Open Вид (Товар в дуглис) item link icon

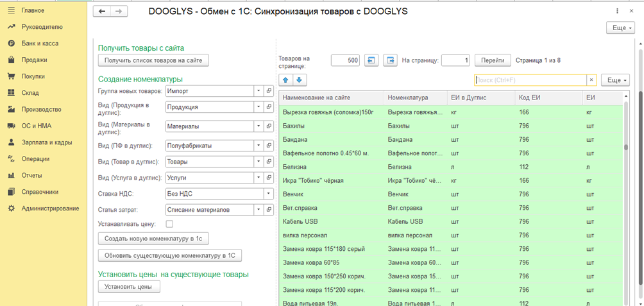[269, 162]
